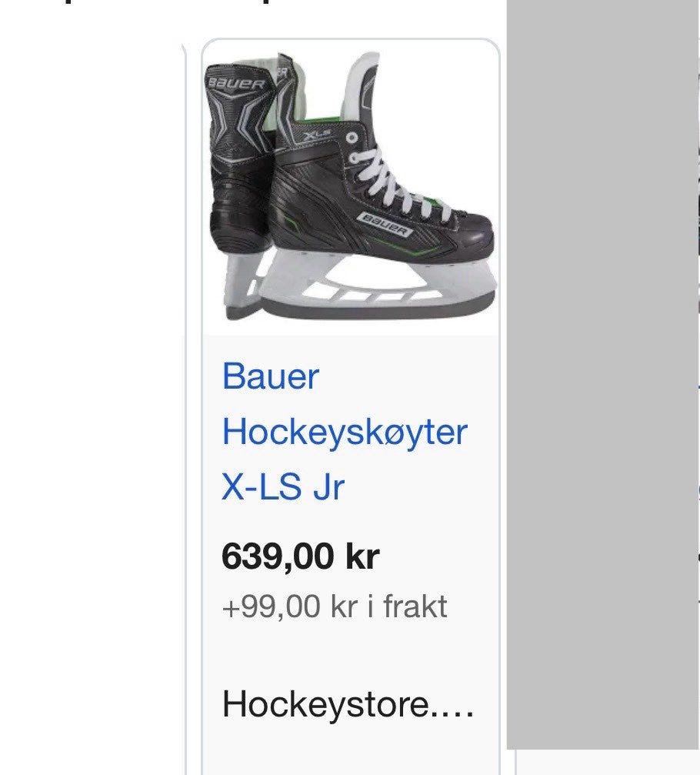Click the white Bauer logo on skate side

385,225
